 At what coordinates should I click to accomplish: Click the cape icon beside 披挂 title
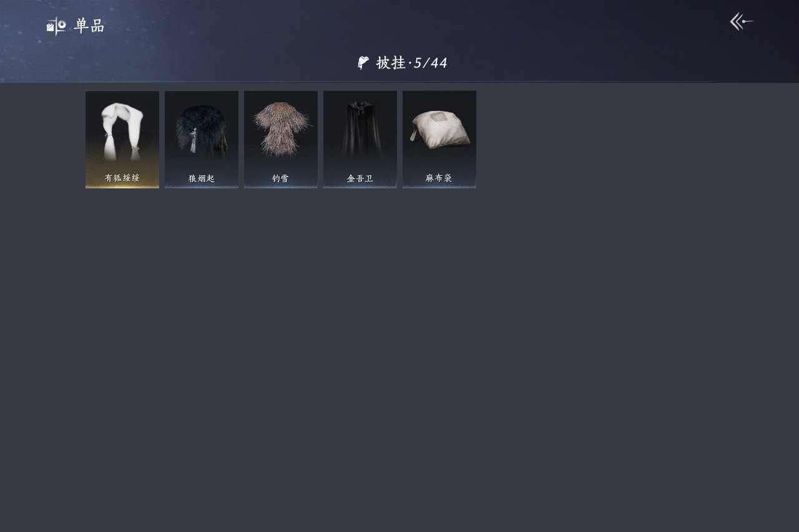pyautogui.click(x=363, y=63)
